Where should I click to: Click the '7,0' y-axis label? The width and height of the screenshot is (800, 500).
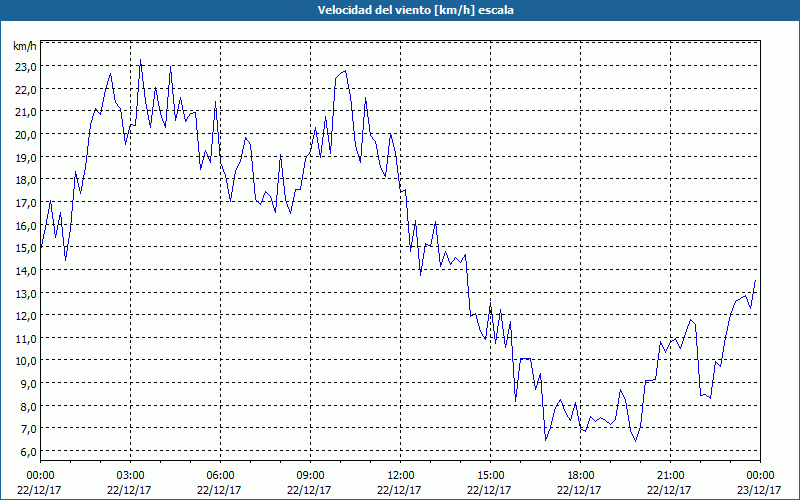click(28, 429)
